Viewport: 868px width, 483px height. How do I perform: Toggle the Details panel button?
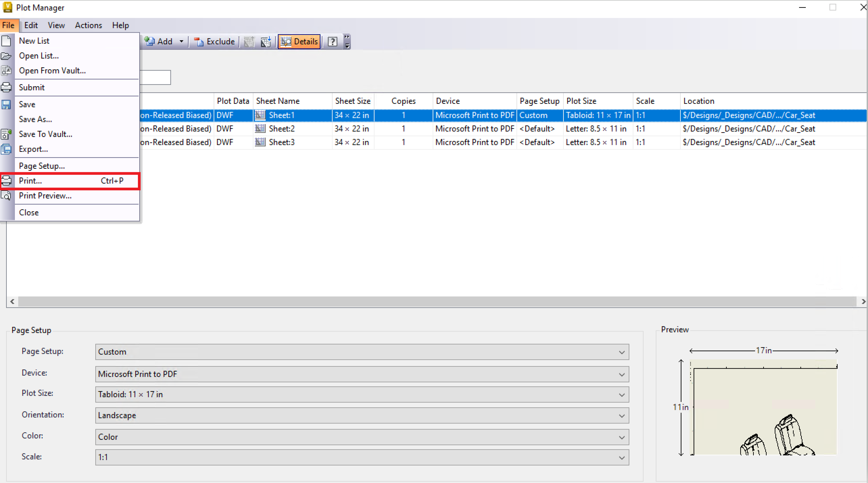tap(299, 42)
